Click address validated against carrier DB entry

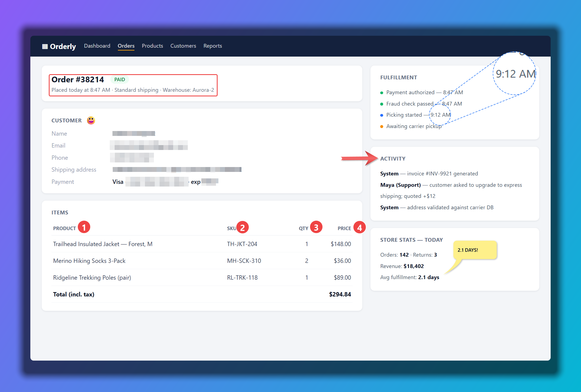tap(437, 207)
